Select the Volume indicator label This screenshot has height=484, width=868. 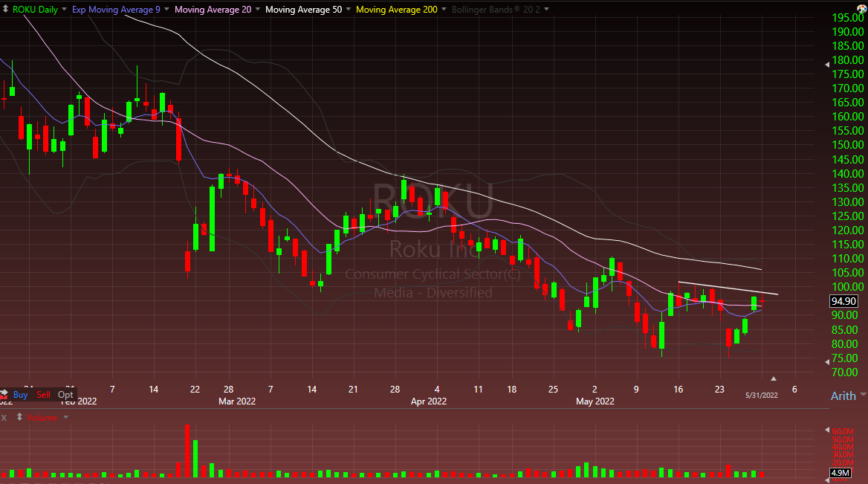pos(42,418)
